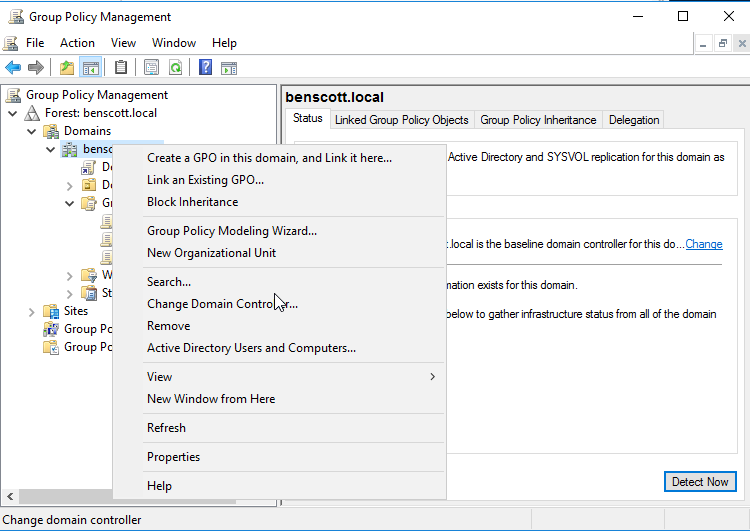Viewport: 750px width, 531px height.
Task: Click the Sites folder icon
Action: tap(51, 311)
